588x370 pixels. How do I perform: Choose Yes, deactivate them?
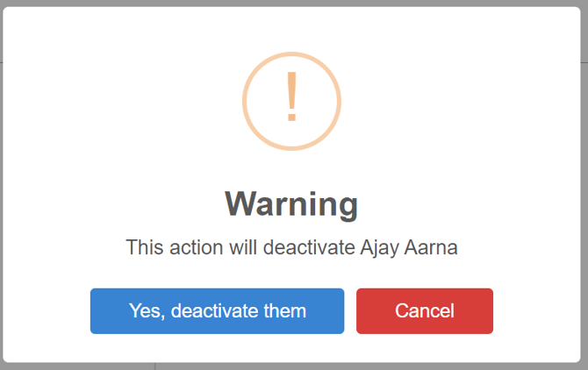click(x=217, y=310)
